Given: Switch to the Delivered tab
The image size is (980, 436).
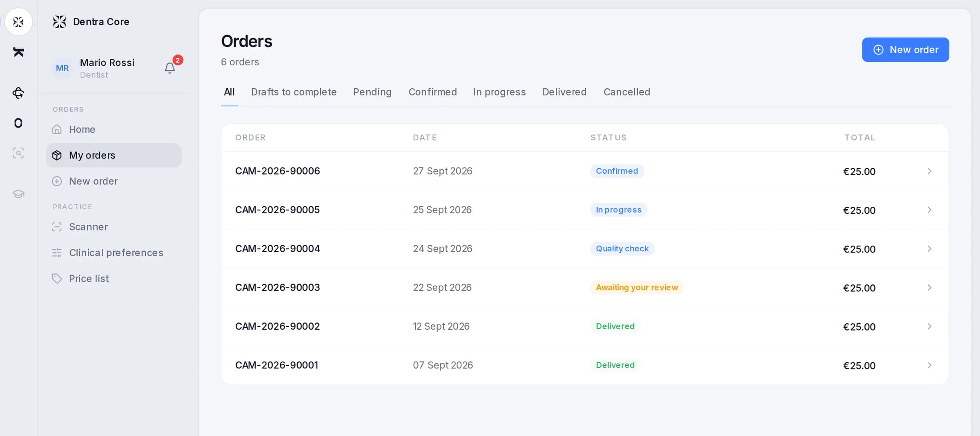Looking at the screenshot, I should tap(564, 92).
